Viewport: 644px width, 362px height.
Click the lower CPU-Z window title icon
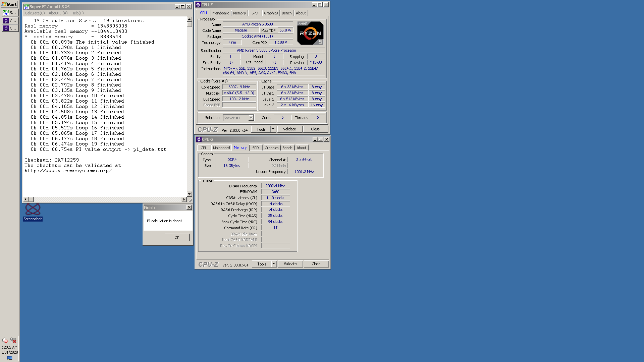tap(199, 139)
